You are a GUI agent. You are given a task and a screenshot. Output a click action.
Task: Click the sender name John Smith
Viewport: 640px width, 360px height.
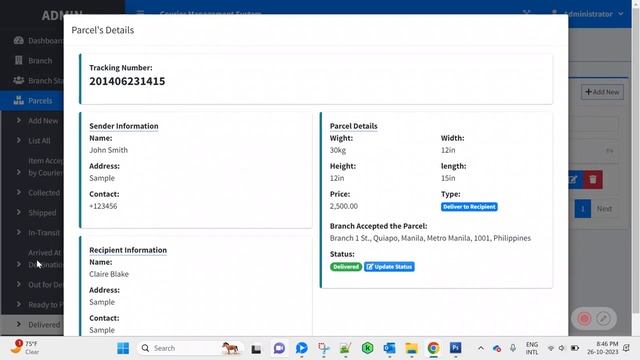pyautogui.click(x=109, y=150)
